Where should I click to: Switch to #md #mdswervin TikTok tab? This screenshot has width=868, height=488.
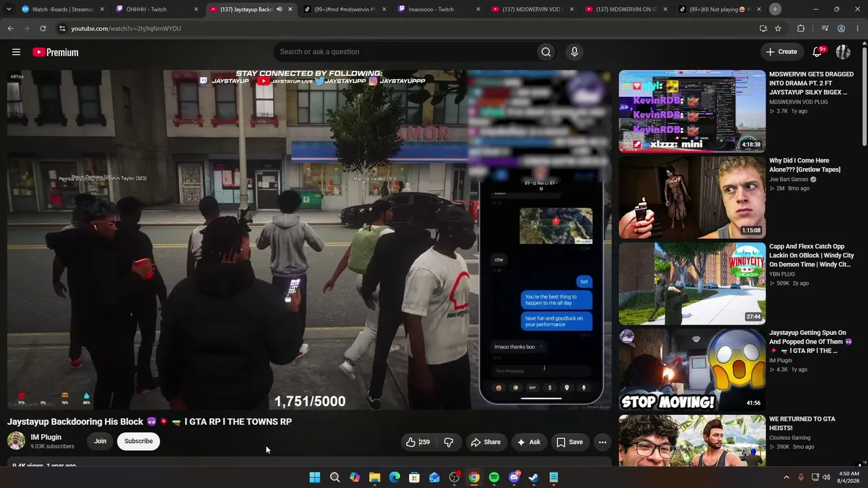click(x=346, y=9)
